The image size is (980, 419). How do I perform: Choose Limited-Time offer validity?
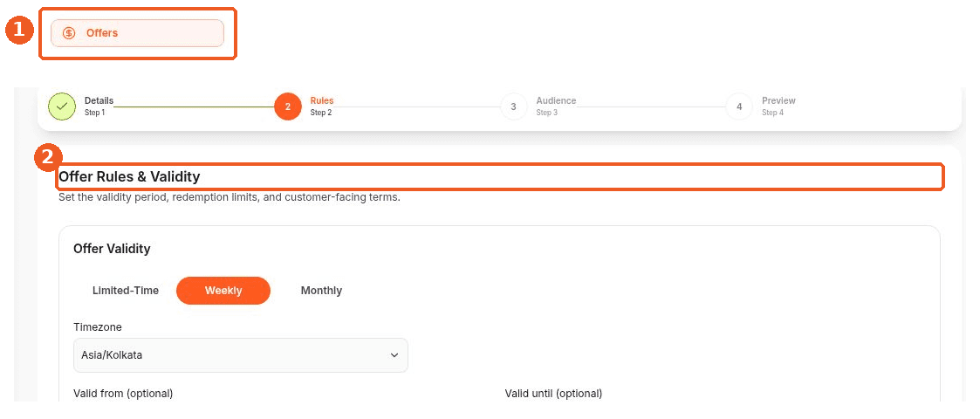(x=126, y=291)
